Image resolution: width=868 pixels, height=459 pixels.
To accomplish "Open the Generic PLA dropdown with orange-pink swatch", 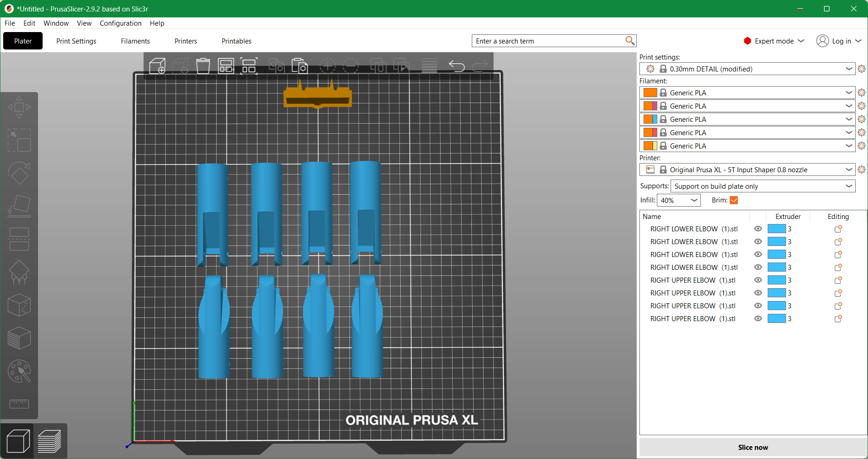I will click(x=747, y=106).
